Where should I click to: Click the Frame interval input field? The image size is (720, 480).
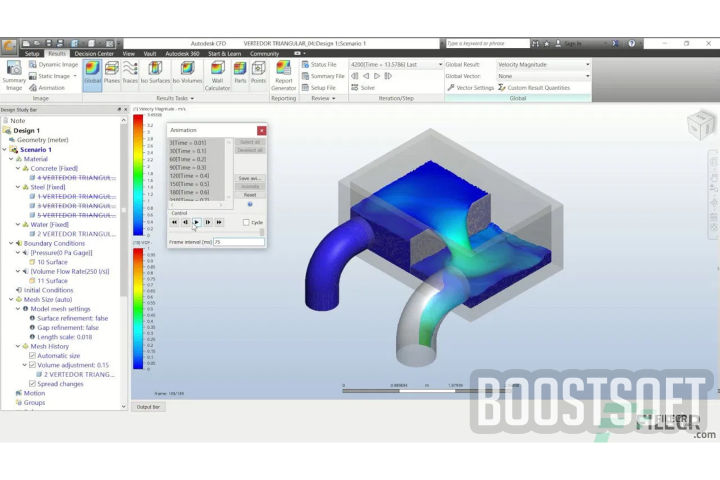pos(239,242)
